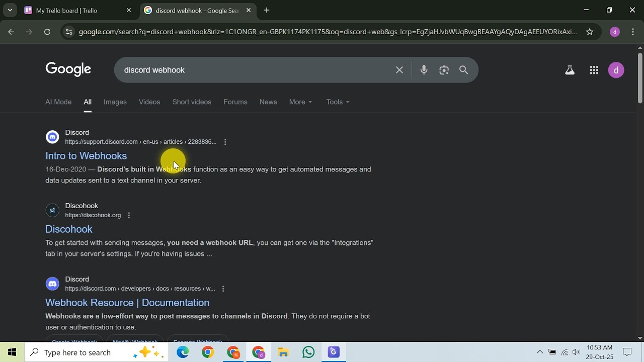644x362 pixels.
Task: Open Forums results
Action: point(235,102)
